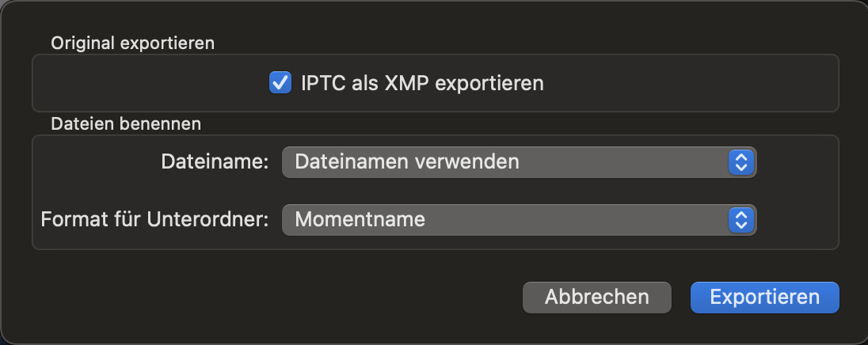
Task: Click the blue checkmark box for IPTC export
Action: tap(280, 82)
